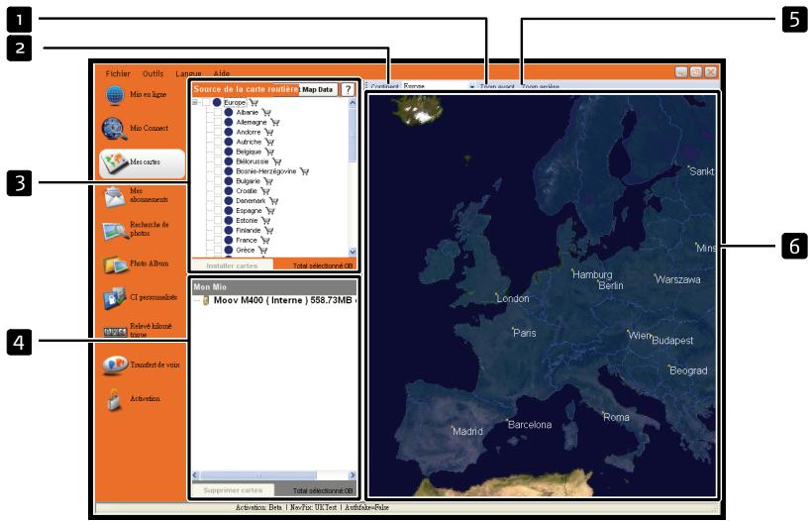
Task: Open Relevé kilométrique odometer icon
Action: click(115, 332)
